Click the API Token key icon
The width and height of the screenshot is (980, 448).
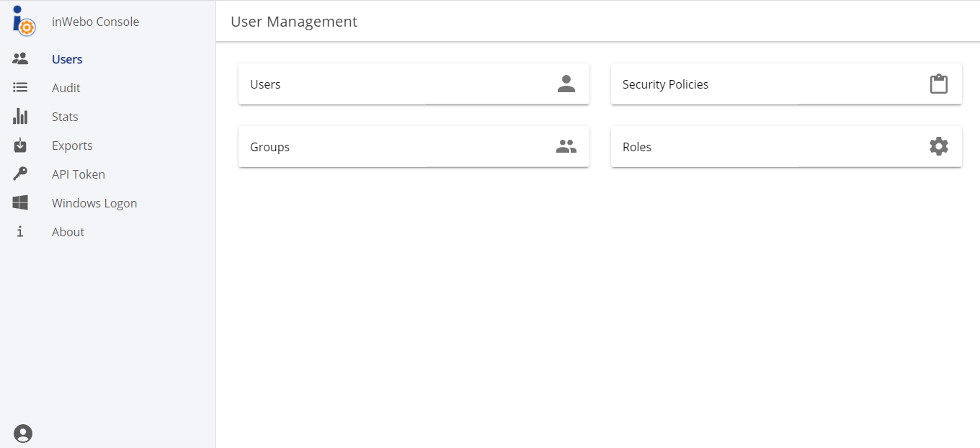pyautogui.click(x=20, y=174)
